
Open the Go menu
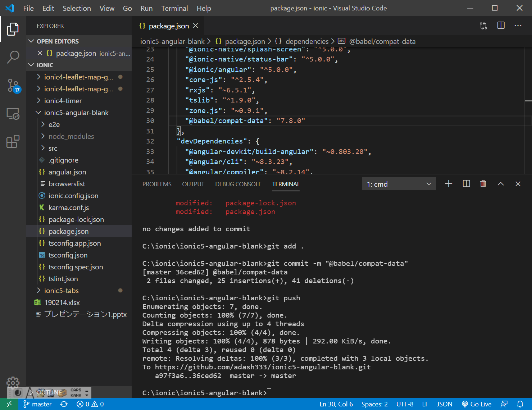127,8
